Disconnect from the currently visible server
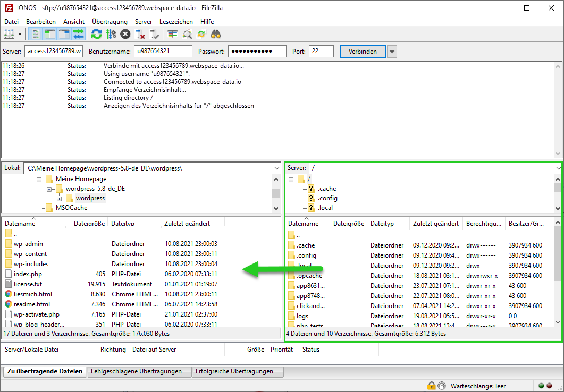 pos(140,34)
